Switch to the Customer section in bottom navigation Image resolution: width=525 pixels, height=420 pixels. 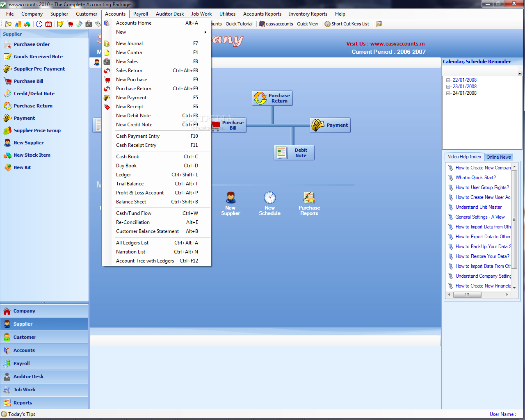click(44, 337)
